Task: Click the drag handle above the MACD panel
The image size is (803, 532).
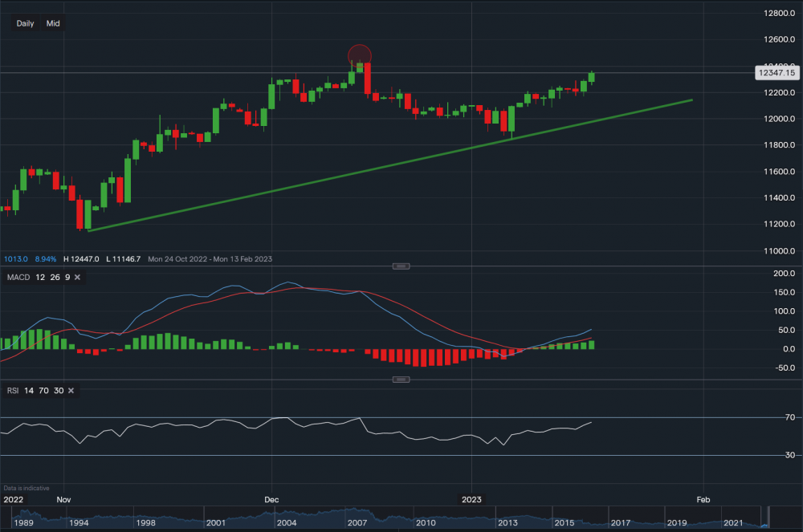Action: pos(400,266)
